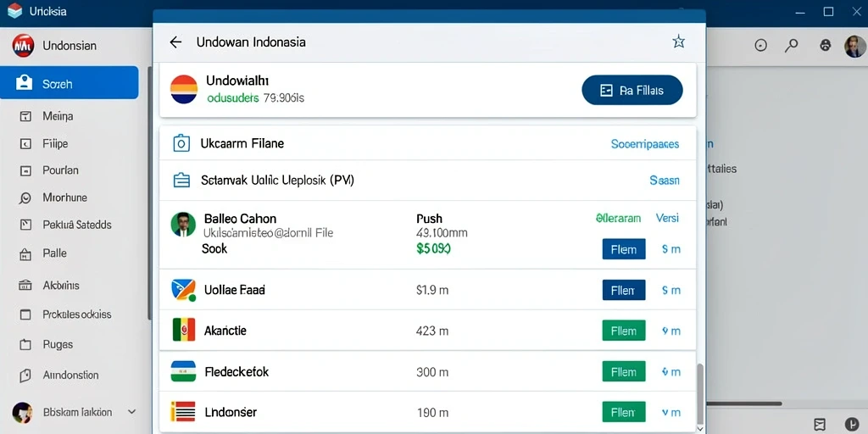Viewport: 868px width, 434px height.
Task: Click the $5 09() green amount
Action: coord(433,249)
